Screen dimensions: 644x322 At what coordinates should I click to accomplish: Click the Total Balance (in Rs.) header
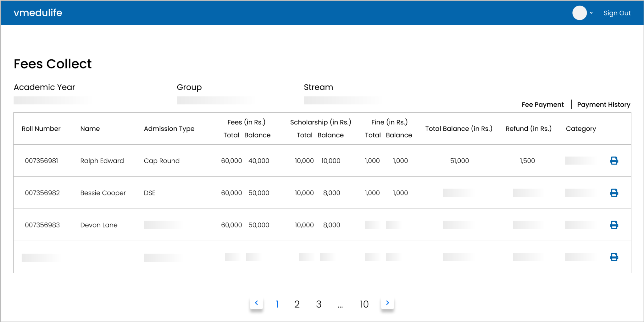pyautogui.click(x=459, y=129)
